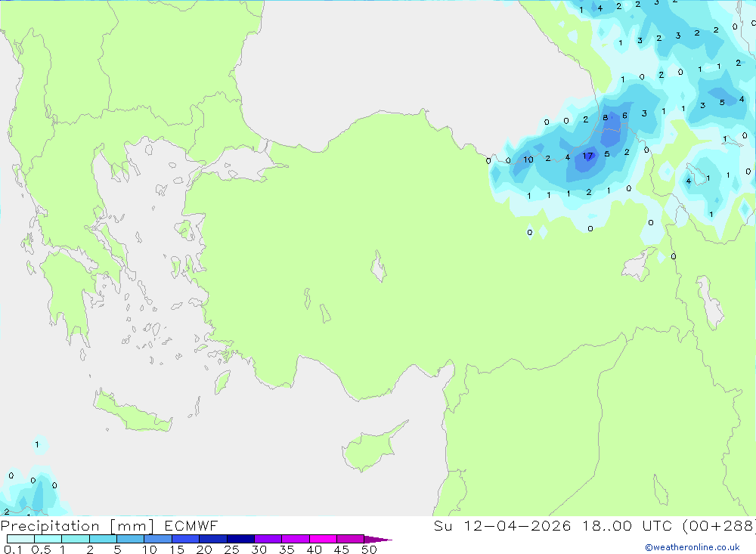Screen dimensions: 756x554
Task: Click the '35' legend scale label
Action: [x=287, y=549]
